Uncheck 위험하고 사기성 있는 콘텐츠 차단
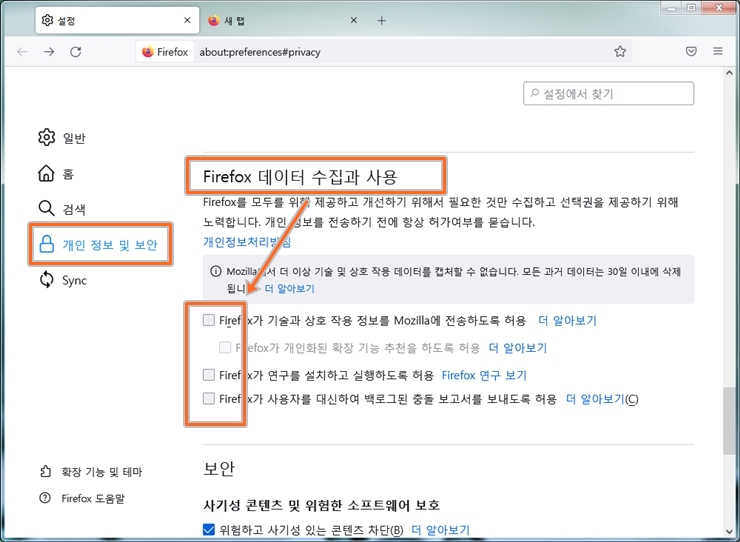This screenshot has height=542, width=740. click(209, 530)
